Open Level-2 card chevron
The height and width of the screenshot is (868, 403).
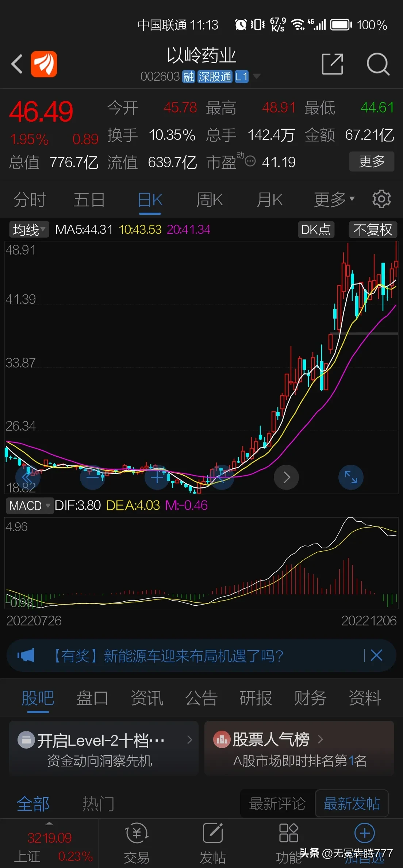[x=189, y=740]
